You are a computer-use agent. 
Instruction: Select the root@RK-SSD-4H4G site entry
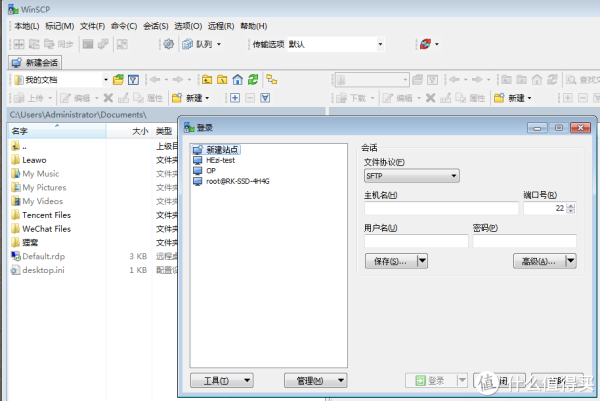[x=237, y=181]
